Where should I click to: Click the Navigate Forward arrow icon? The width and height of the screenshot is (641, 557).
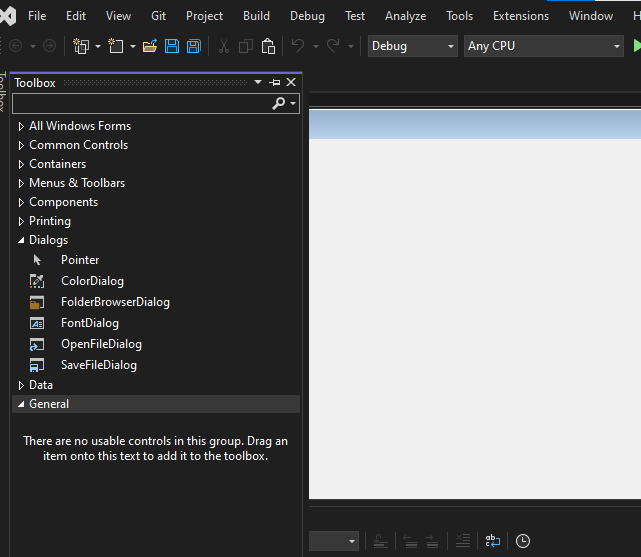(49, 46)
